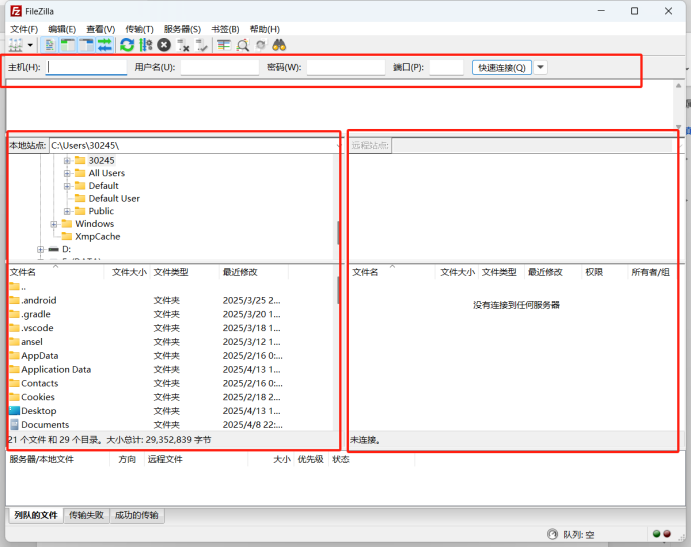This screenshot has height=548, width=692.
Task: Open the 编辑(E) menu
Action: (62, 29)
